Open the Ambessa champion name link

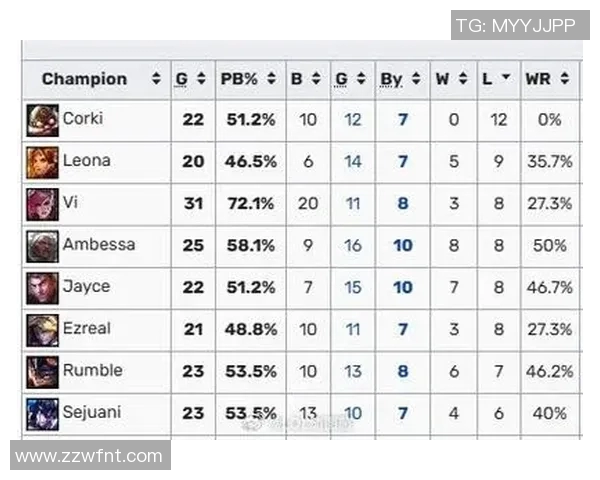coord(99,245)
